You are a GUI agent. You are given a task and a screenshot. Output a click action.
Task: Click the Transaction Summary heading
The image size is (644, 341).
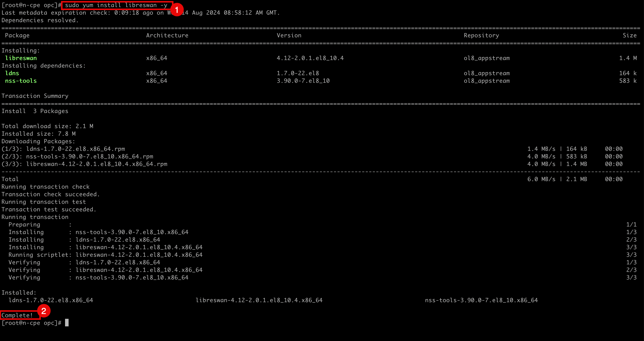(x=35, y=96)
